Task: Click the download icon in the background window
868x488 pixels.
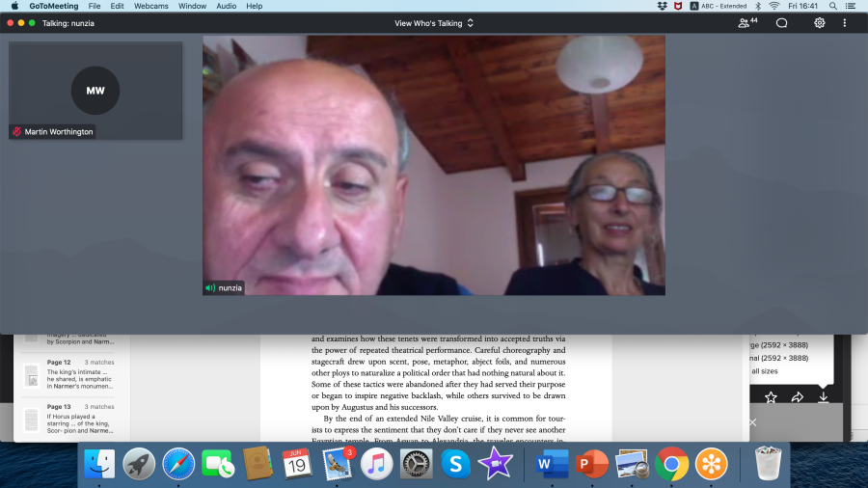Action: pyautogui.click(x=824, y=397)
